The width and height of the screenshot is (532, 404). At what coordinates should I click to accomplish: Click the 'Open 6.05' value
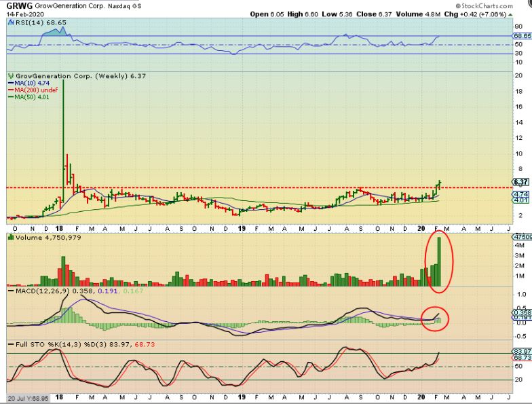(267, 14)
